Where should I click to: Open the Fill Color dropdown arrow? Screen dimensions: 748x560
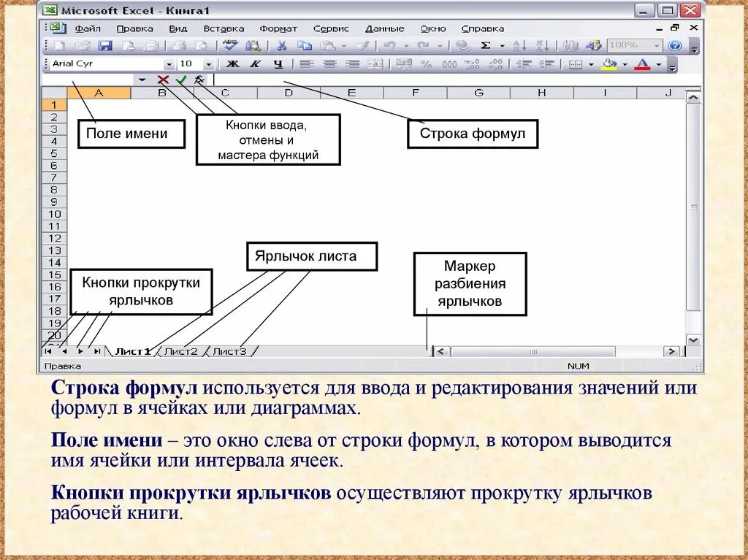coord(625,64)
